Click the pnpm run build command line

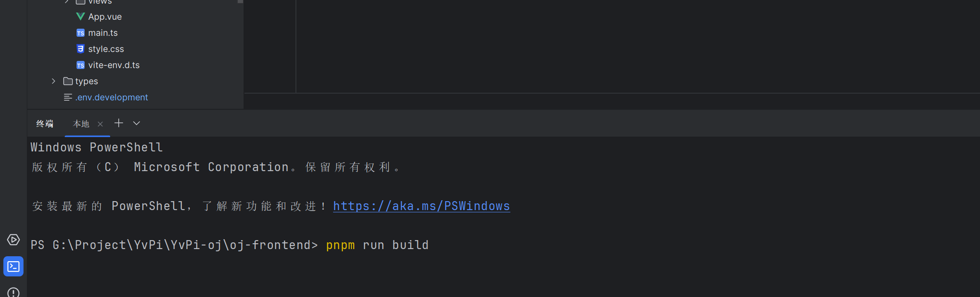(x=377, y=245)
